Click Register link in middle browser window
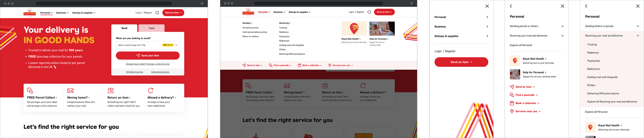The image size is (644, 138). [360, 12]
